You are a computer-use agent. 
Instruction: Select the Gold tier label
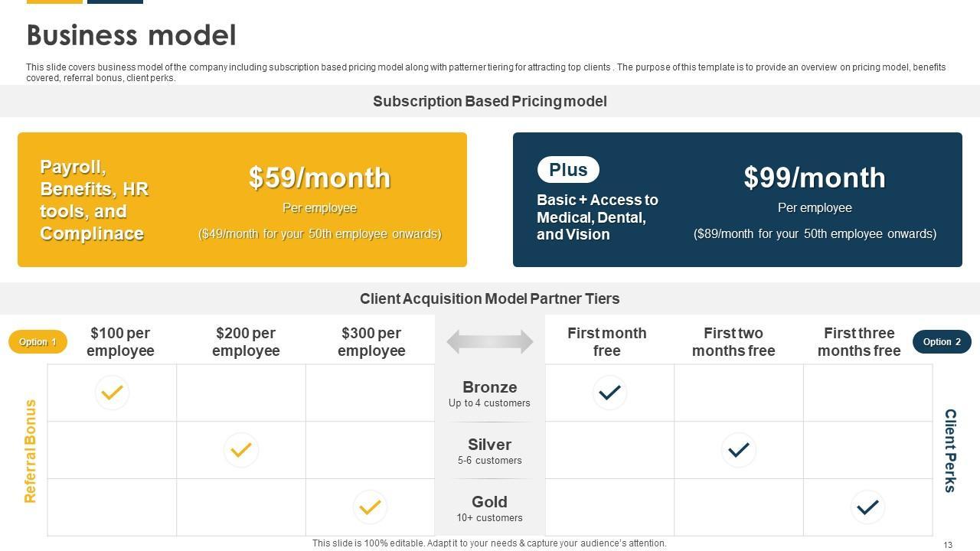pos(490,502)
